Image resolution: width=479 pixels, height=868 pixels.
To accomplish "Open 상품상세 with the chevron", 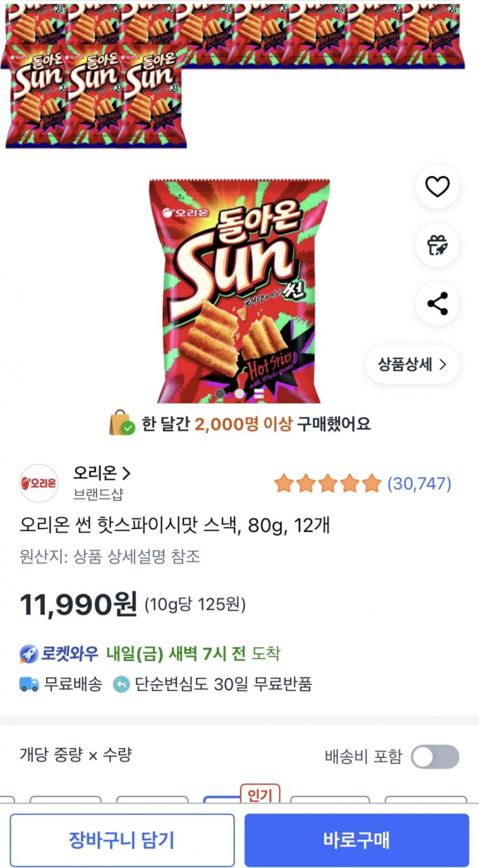I will (x=412, y=364).
